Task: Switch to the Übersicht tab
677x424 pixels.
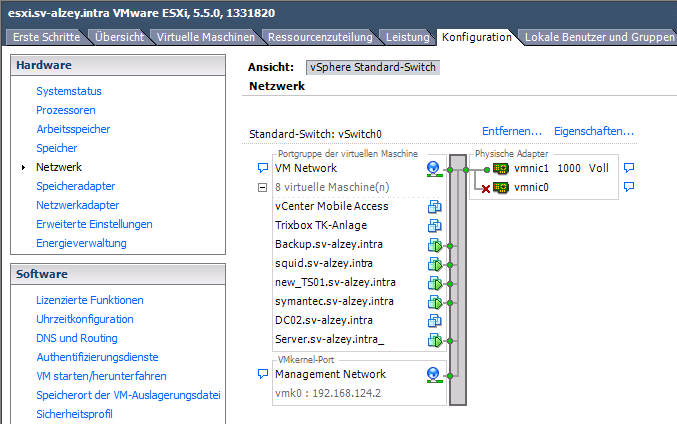Action: pyautogui.click(x=119, y=37)
